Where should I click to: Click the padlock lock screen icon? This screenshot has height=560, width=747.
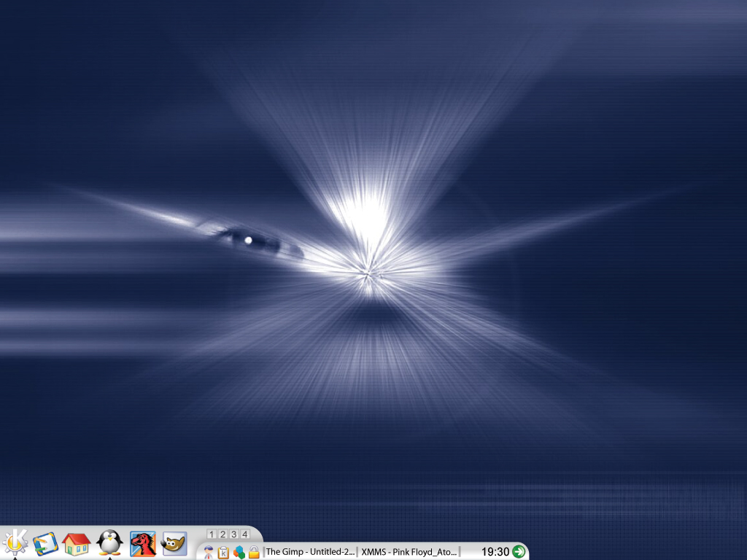(x=254, y=552)
